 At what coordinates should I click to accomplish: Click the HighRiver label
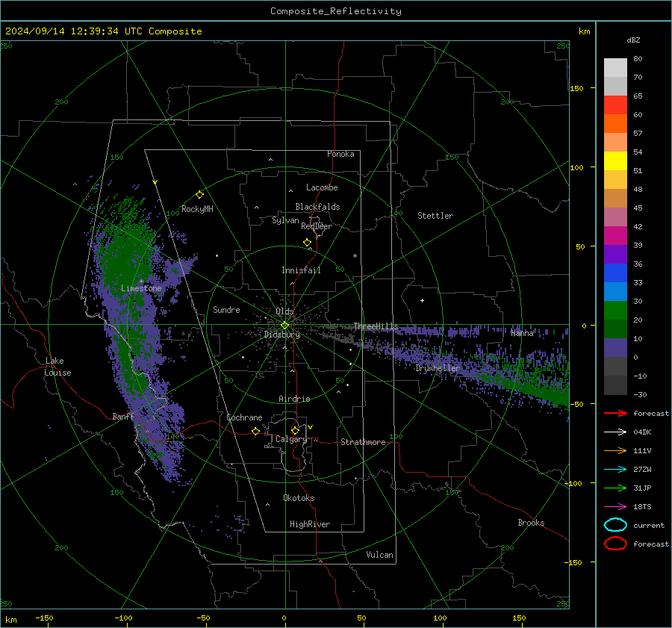[310, 524]
